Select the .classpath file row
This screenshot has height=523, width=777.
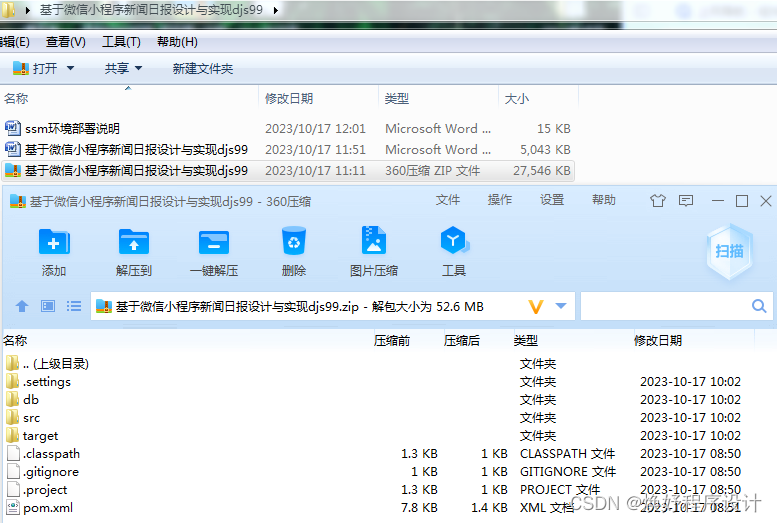pyautogui.click(x=379, y=453)
